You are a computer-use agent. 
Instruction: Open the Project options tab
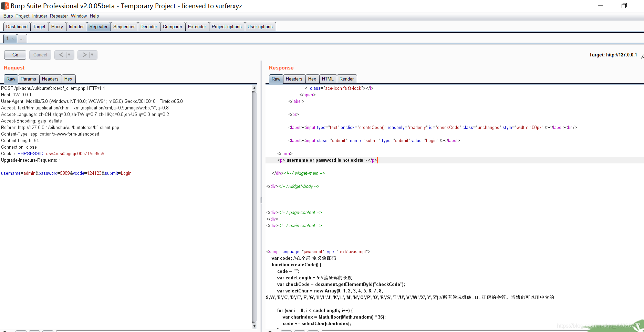(227, 26)
